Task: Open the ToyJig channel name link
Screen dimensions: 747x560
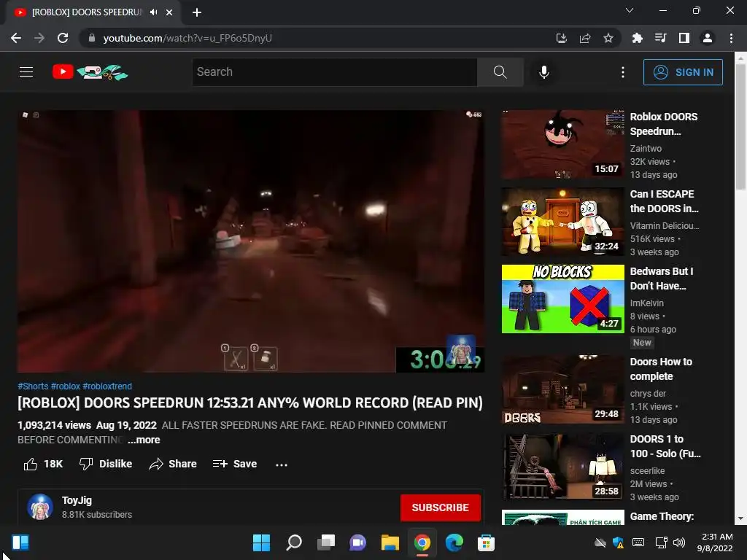Action: pos(77,500)
